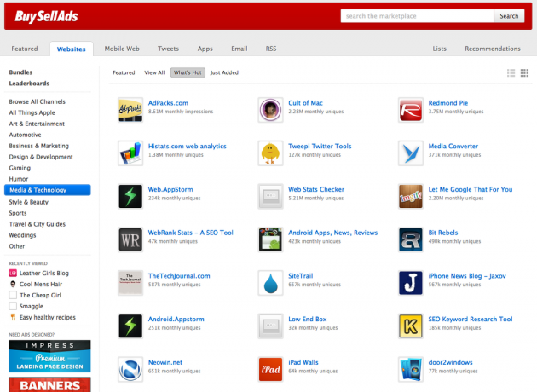Select the Humor channel
Image resolution: width=537 pixels, height=392 pixels.
tap(19, 179)
